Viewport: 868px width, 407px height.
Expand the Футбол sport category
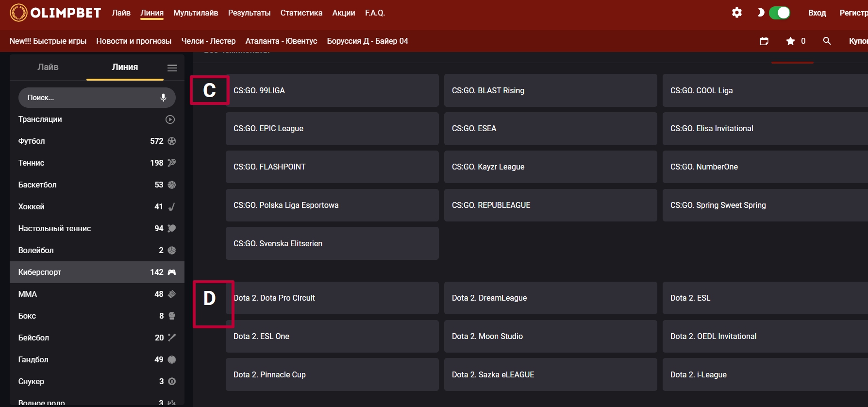click(97, 141)
